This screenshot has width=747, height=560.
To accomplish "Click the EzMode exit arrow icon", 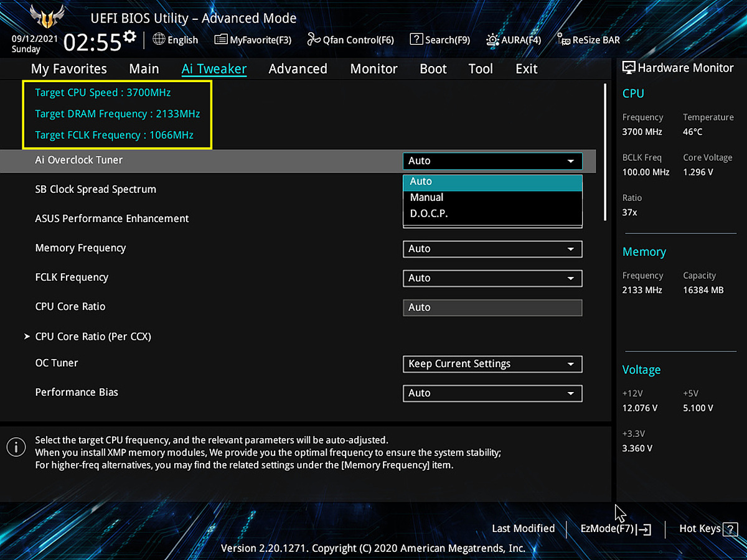I will (644, 530).
